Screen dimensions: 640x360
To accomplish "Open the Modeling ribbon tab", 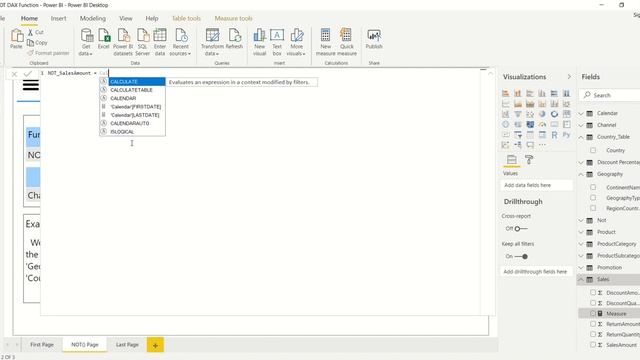I will click(93, 18).
